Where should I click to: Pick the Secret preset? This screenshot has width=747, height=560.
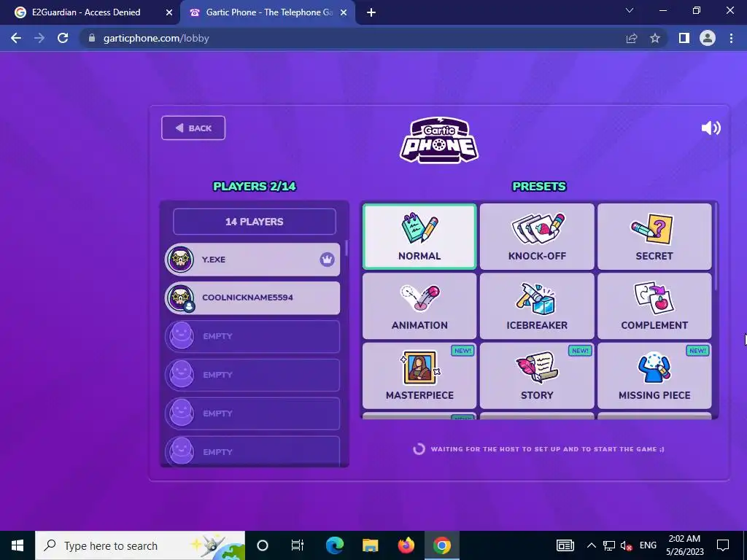tap(654, 237)
